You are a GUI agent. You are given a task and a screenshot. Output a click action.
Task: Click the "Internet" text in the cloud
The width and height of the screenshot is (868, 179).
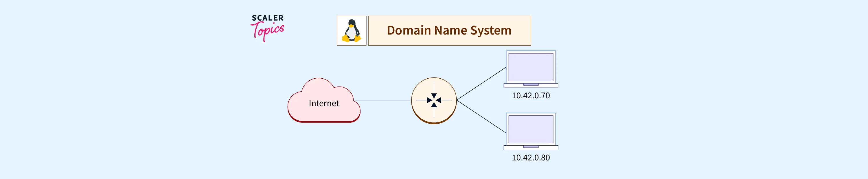tap(323, 103)
